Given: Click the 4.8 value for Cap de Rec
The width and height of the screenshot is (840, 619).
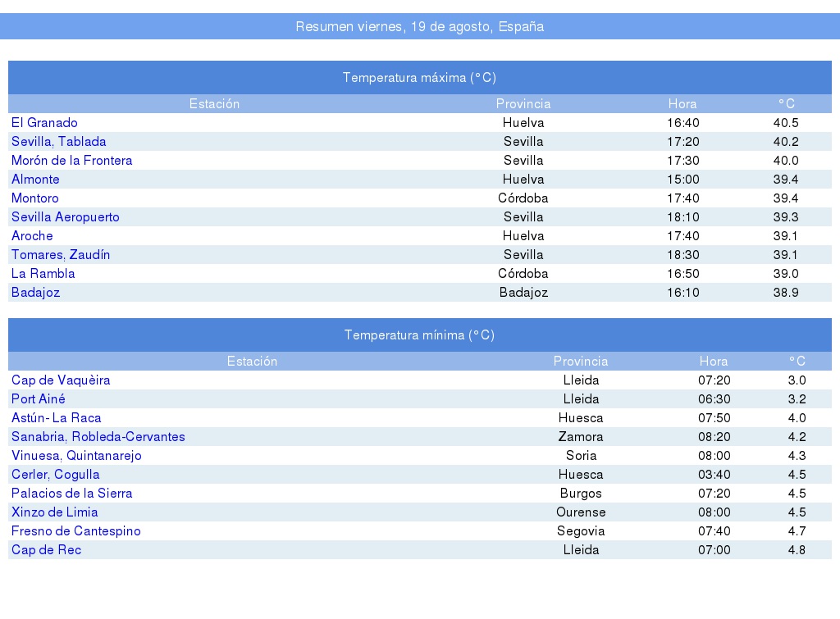Looking at the screenshot, I should 797,550.
